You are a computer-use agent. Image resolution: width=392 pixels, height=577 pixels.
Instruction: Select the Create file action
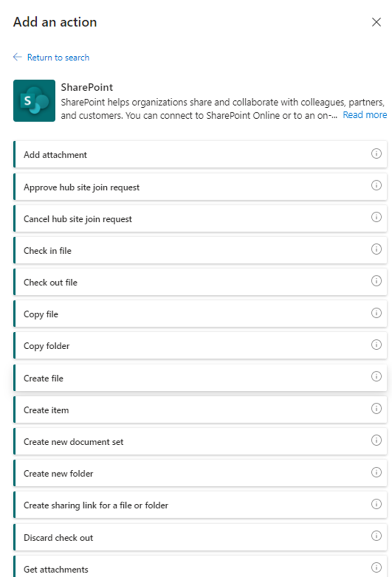click(43, 378)
